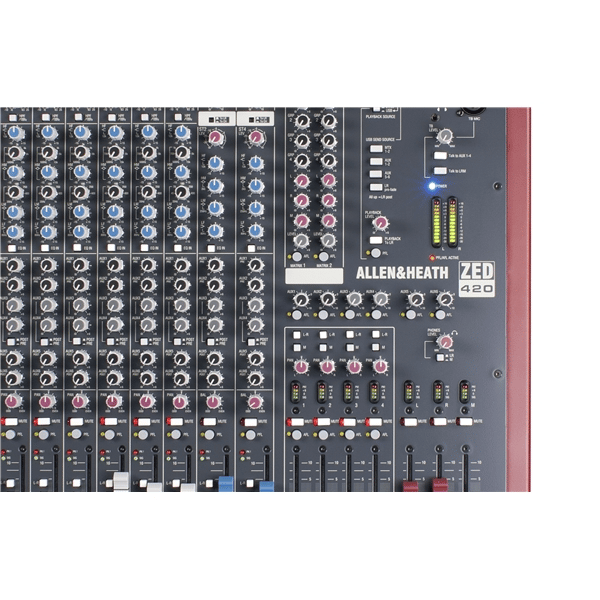Adjust the PLAYBACK LEVEL knob

[x=380, y=223]
